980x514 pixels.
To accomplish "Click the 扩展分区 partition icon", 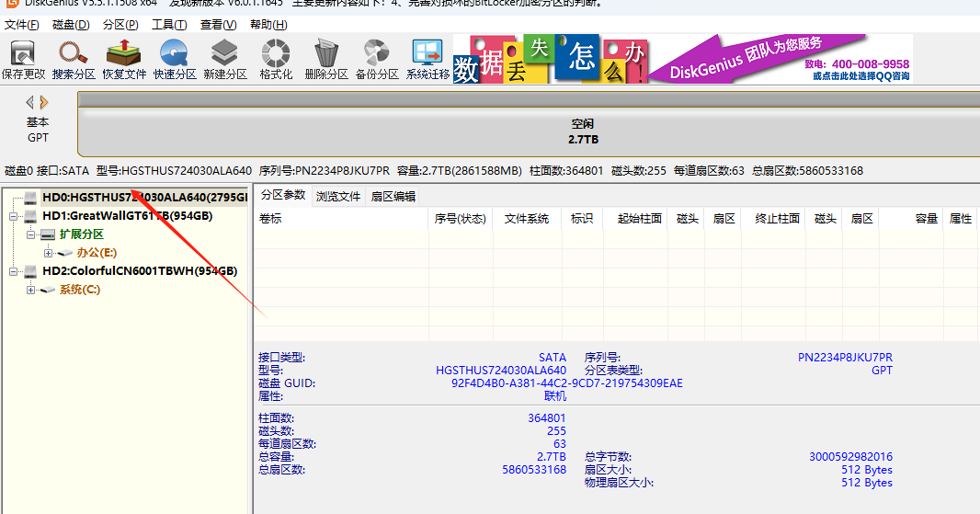I will 48,234.
